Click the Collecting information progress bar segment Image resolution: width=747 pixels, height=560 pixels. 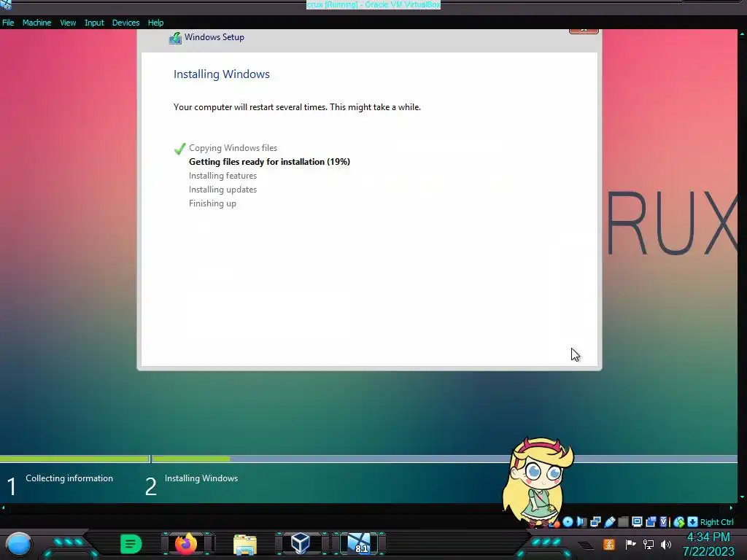pos(75,459)
